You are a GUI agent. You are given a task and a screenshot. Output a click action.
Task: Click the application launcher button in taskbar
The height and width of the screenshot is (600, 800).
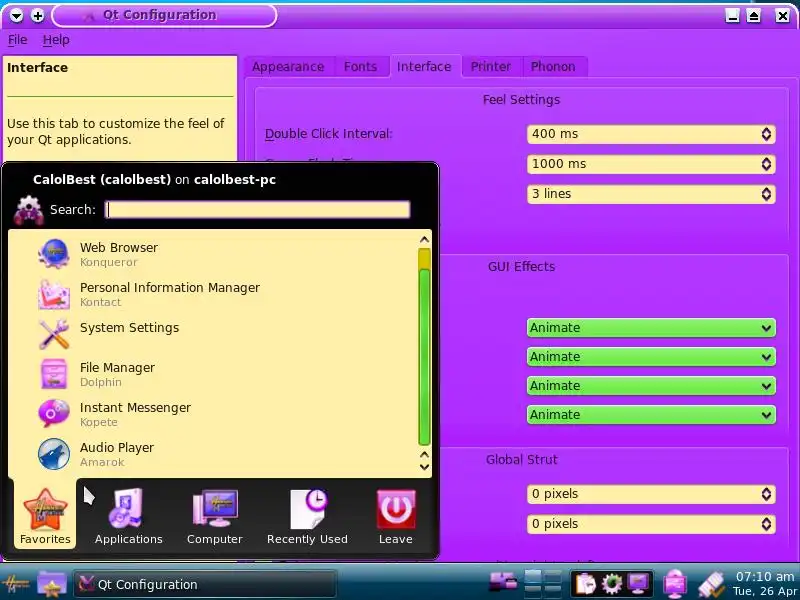15,584
